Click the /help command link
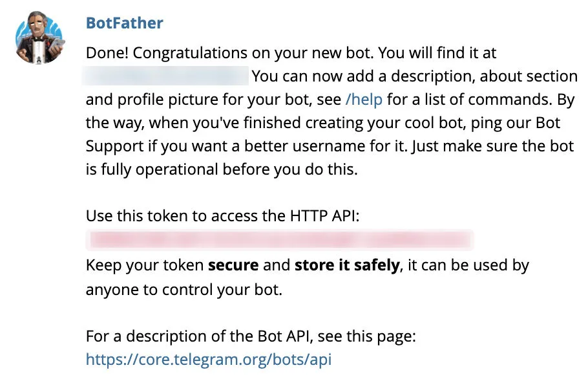The height and width of the screenshot is (383, 588). (x=364, y=100)
